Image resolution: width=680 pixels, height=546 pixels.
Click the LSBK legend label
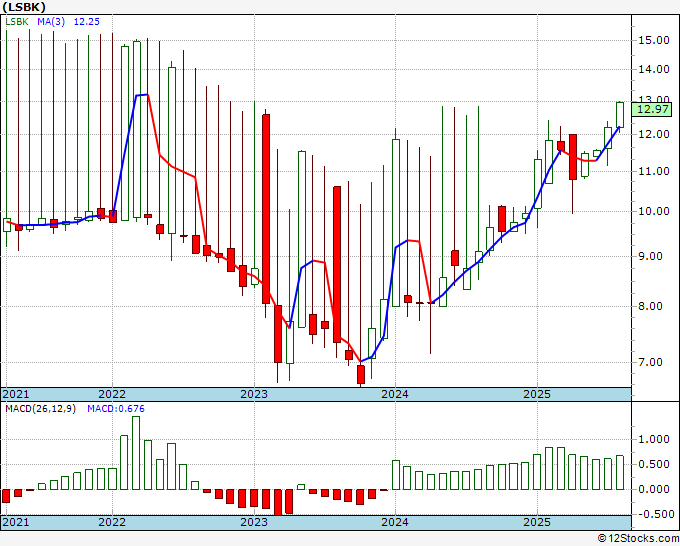click(16, 21)
